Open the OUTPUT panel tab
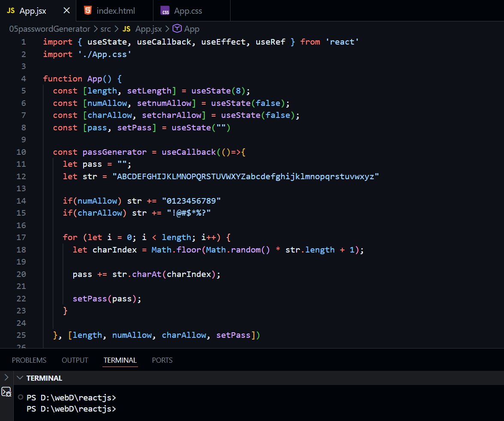 (75, 360)
